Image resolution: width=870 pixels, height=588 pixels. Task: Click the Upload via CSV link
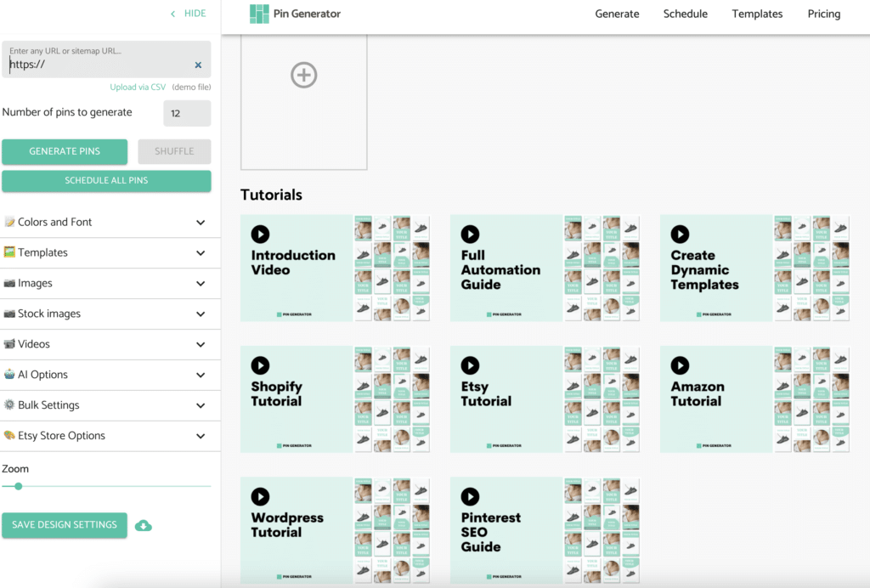tap(138, 88)
